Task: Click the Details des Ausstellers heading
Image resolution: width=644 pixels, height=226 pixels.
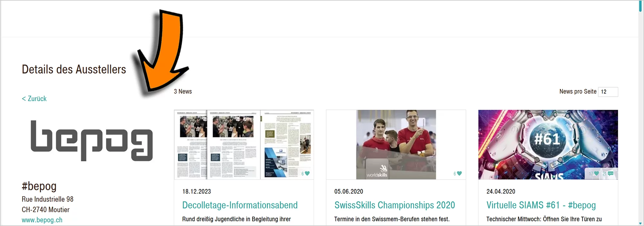Action: [74, 69]
